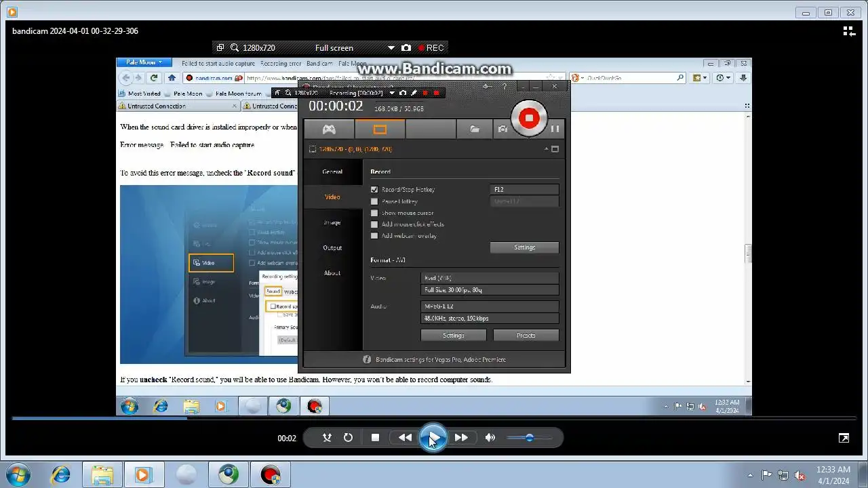
Task: Enable Add webcam overlay checkbox
Action: 374,236
